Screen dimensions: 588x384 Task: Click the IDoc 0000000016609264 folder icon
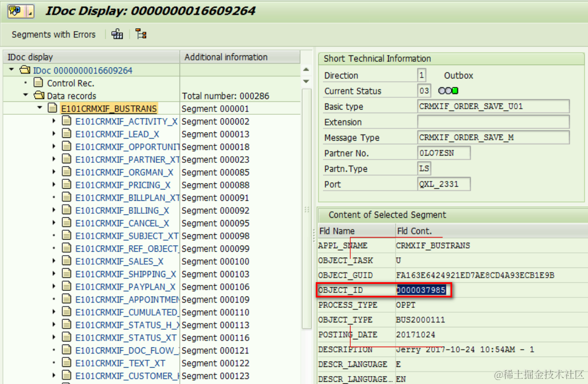pyautogui.click(x=25, y=70)
